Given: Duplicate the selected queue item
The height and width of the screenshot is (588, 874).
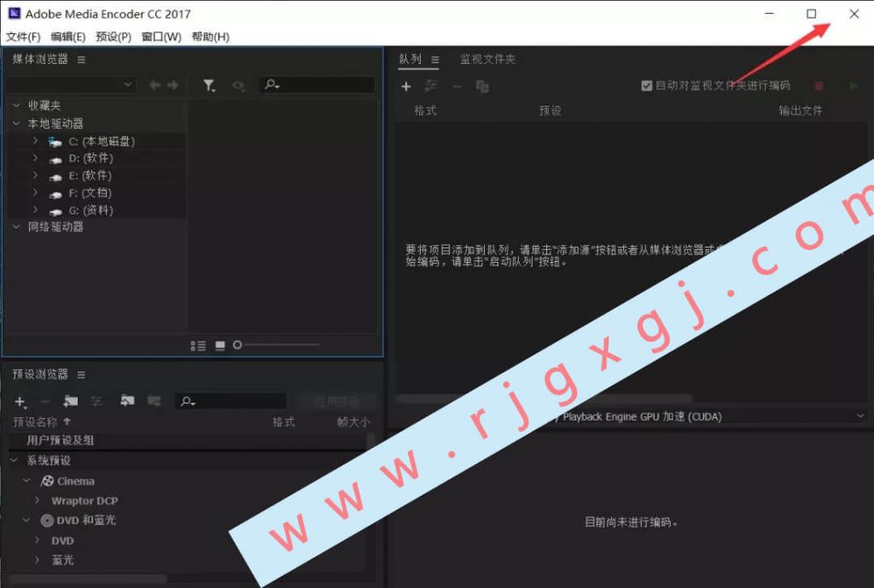Looking at the screenshot, I should coord(482,86).
